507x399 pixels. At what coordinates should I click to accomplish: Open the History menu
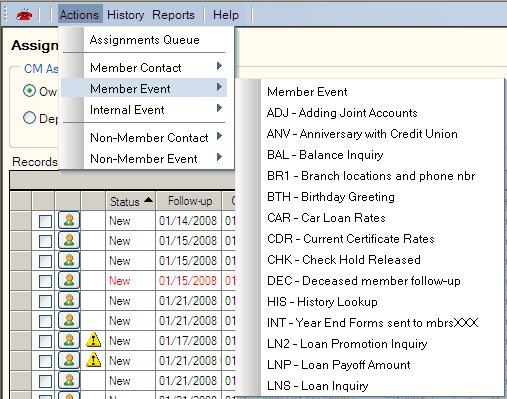point(125,15)
